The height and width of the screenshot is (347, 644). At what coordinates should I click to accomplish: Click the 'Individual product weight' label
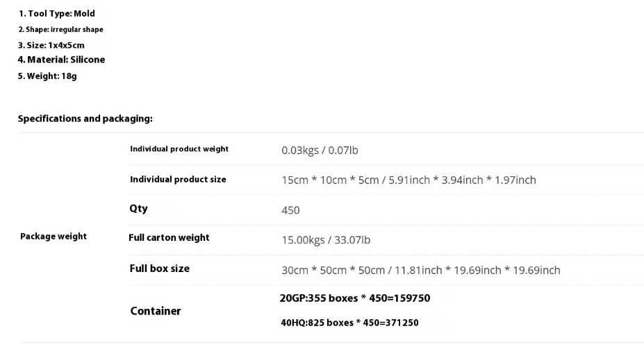[179, 149]
